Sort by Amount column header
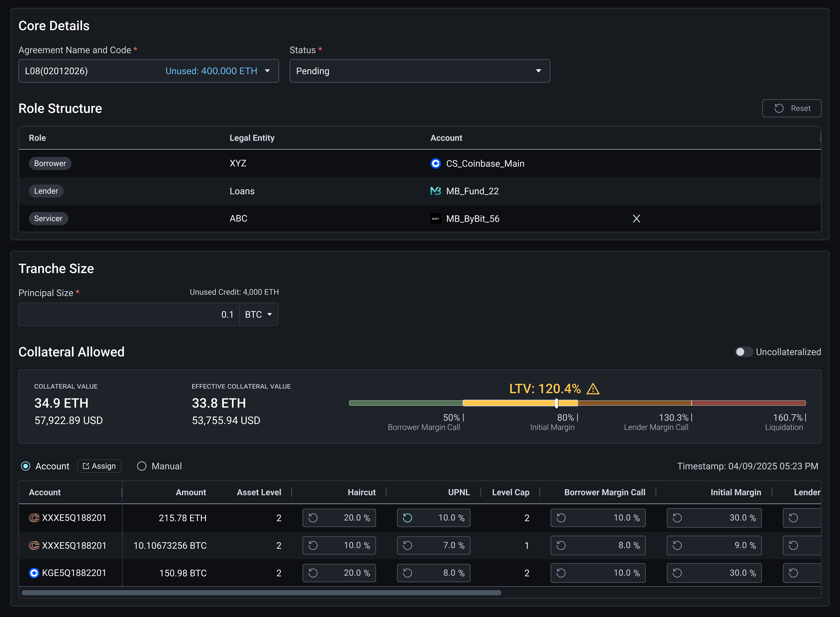 pyautogui.click(x=191, y=492)
